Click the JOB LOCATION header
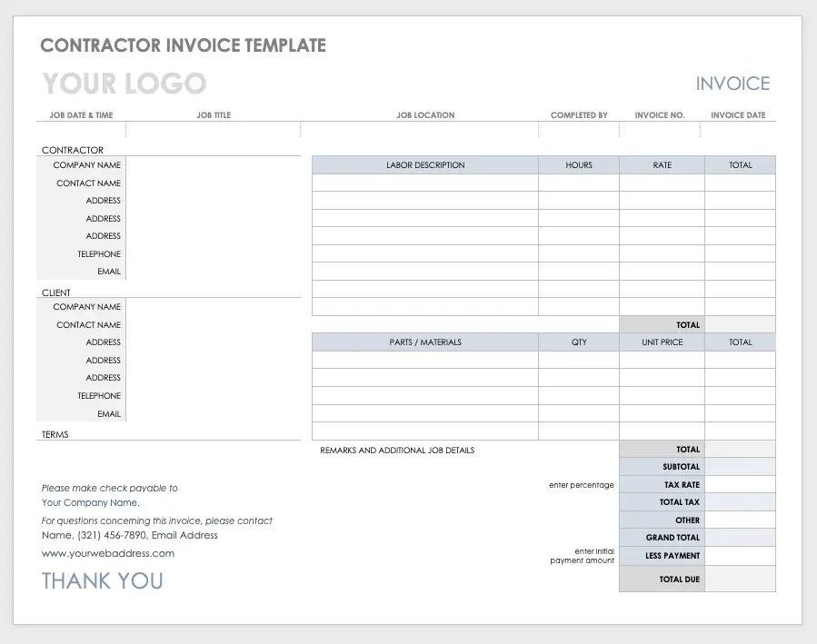This screenshot has height=644, width=817. pos(425,115)
